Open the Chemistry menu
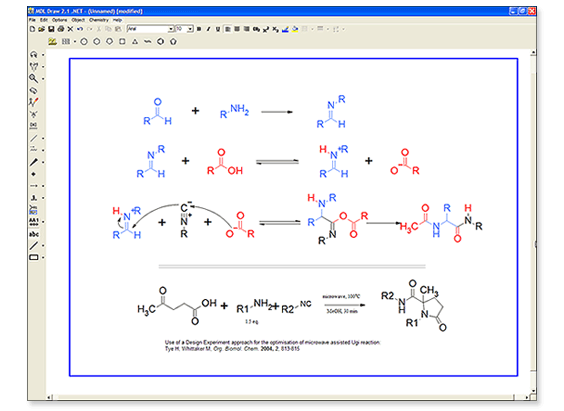This screenshot has width=564, height=411. pyautogui.click(x=99, y=20)
